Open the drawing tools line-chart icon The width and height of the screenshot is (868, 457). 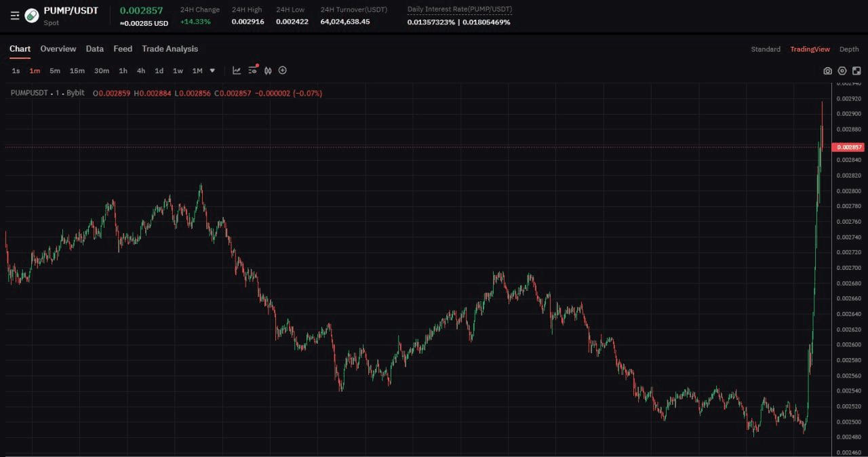click(237, 71)
